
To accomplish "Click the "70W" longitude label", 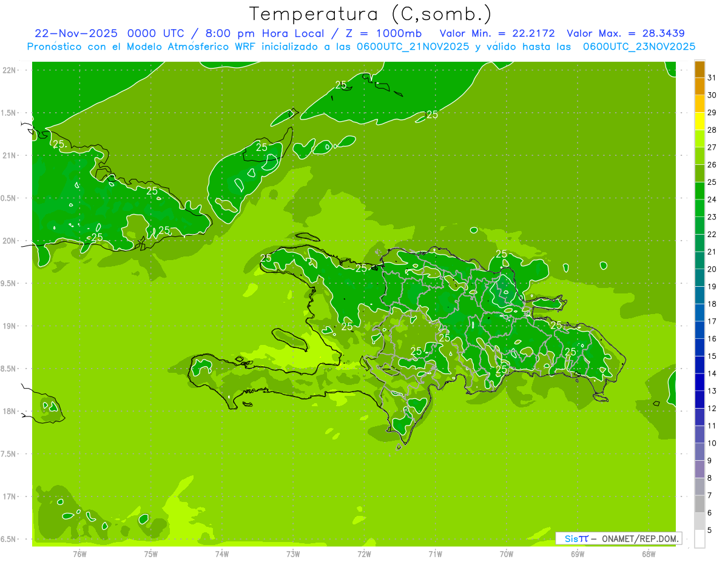I will point(507,554).
